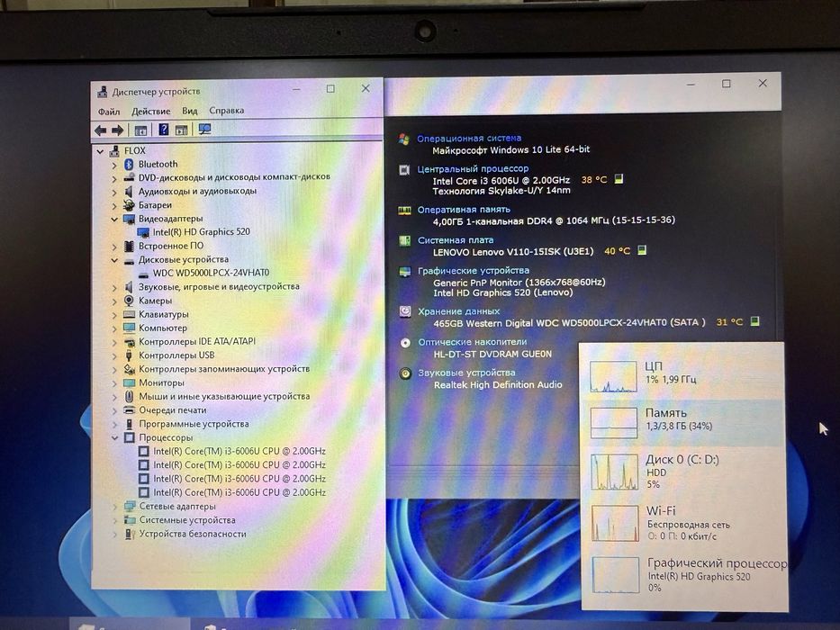Click the Back arrow in Device Manager toolbar
Screen dimensions: 840x630
(100, 130)
